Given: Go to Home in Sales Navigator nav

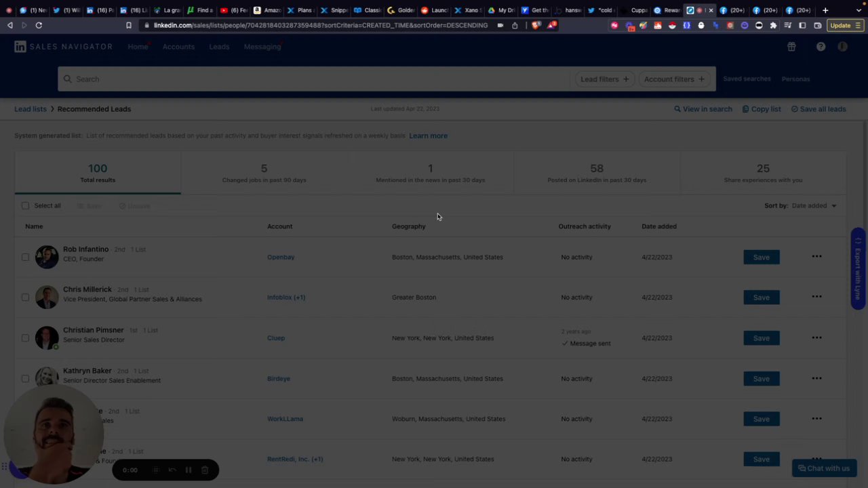Looking at the screenshot, I should tap(138, 47).
